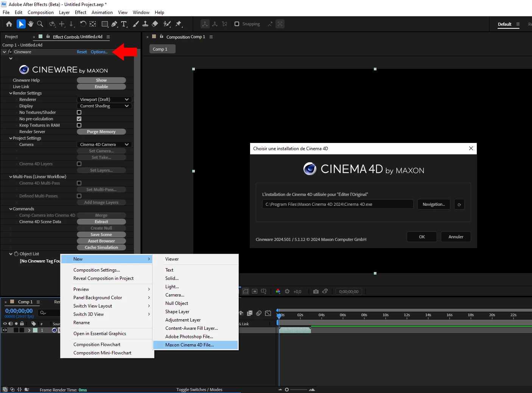The height and width of the screenshot is (393, 532).
Task: Switch to the Project panel tab
Action: tap(11, 37)
